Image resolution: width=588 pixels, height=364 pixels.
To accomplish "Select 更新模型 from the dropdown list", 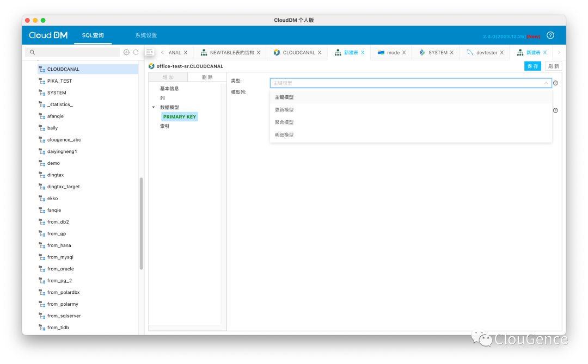I will pos(411,110).
